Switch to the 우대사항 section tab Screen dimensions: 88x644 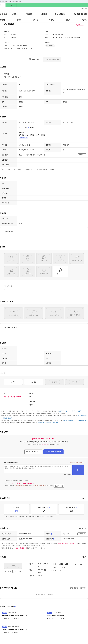coord(35,20)
